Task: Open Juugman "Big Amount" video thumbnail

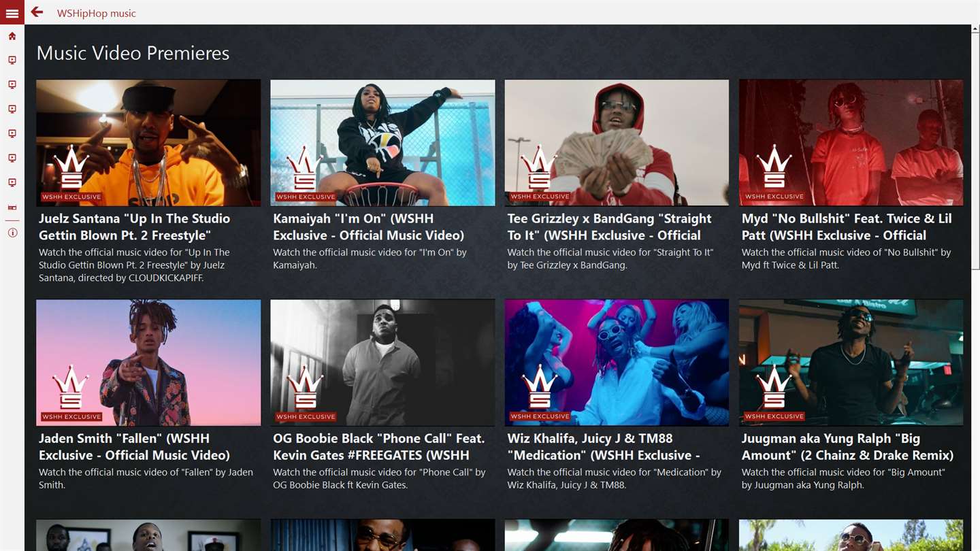Action: tap(851, 363)
